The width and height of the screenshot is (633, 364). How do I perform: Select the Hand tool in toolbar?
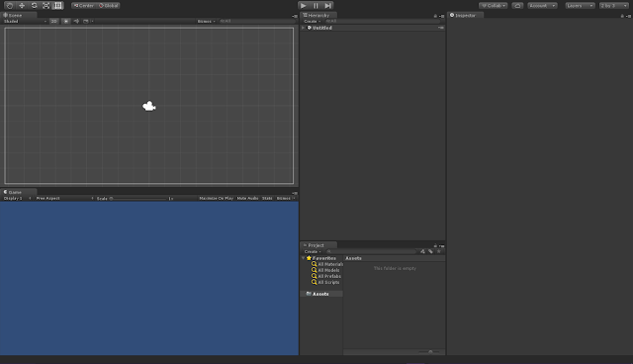pos(10,6)
